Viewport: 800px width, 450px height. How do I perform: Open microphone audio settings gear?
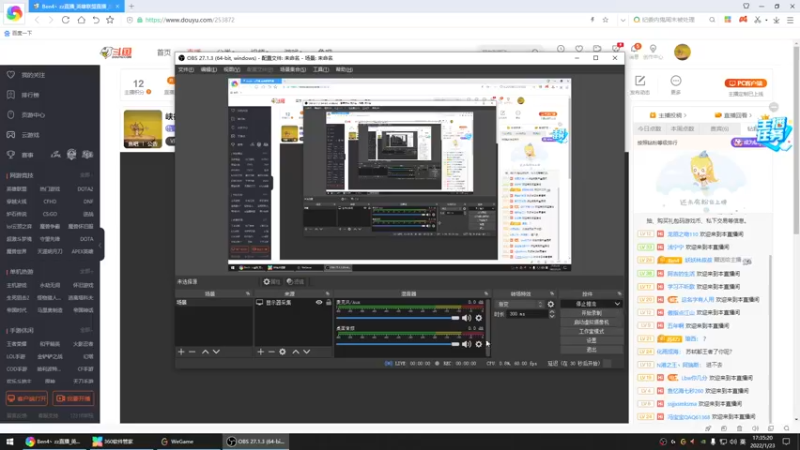coord(479,318)
